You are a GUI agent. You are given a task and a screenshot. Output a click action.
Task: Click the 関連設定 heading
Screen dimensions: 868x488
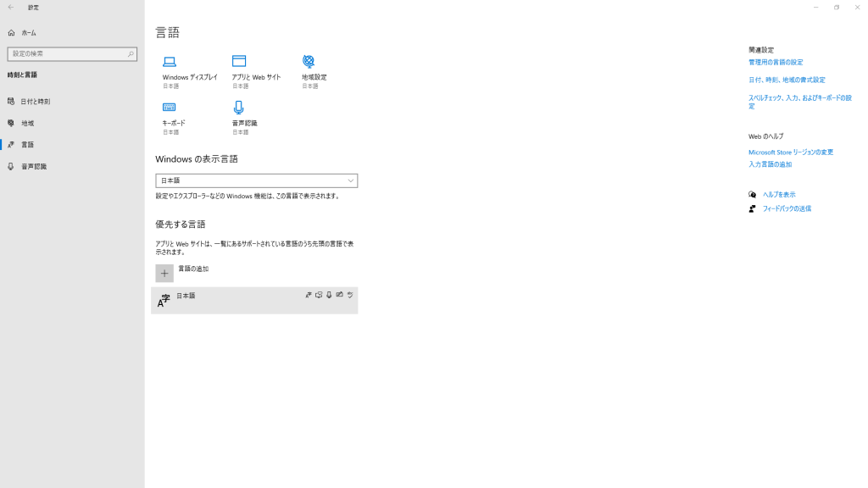click(x=761, y=50)
